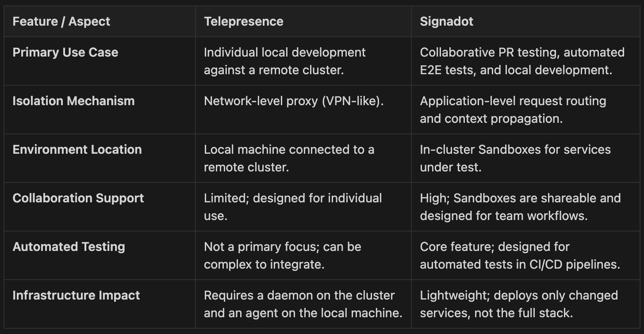Click the "Lightweight; deploys only changed services" cell

coord(519,304)
